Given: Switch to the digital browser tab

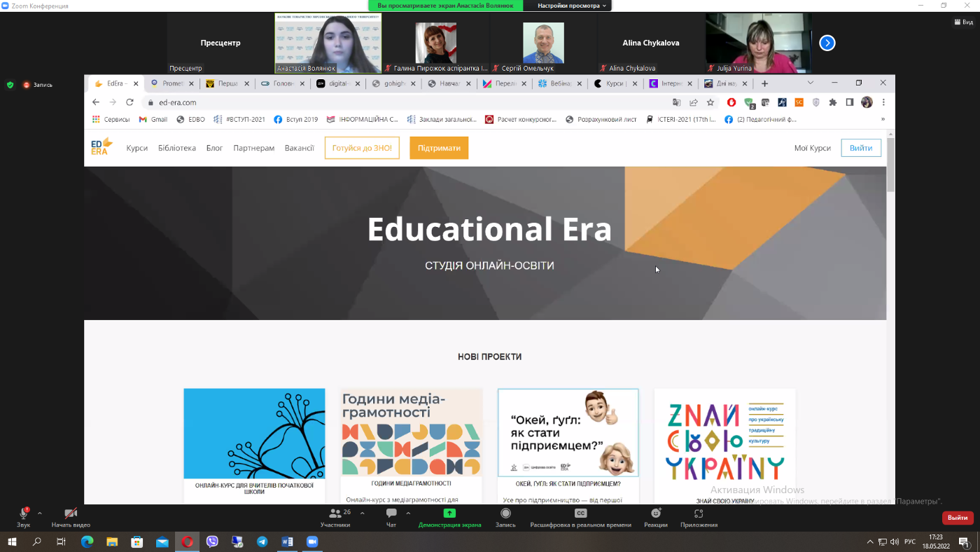Looking at the screenshot, I should [x=338, y=83].
